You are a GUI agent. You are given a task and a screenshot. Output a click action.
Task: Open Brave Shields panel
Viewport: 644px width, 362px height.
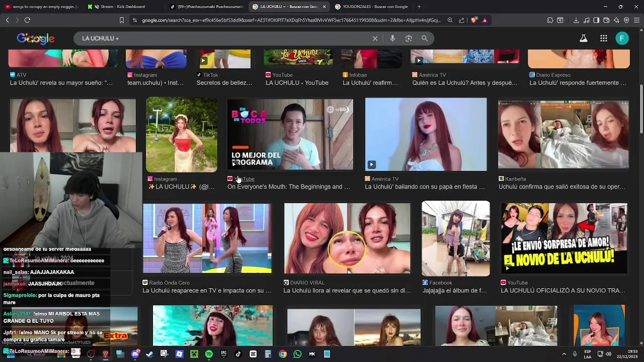point(474,20)
